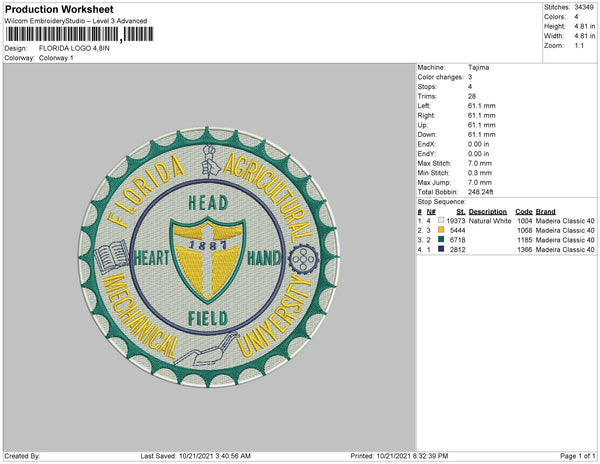Click "Madeira Classic 40" in the 1366 row
This screenshot has height=464, width=600.
coord(565,249)
